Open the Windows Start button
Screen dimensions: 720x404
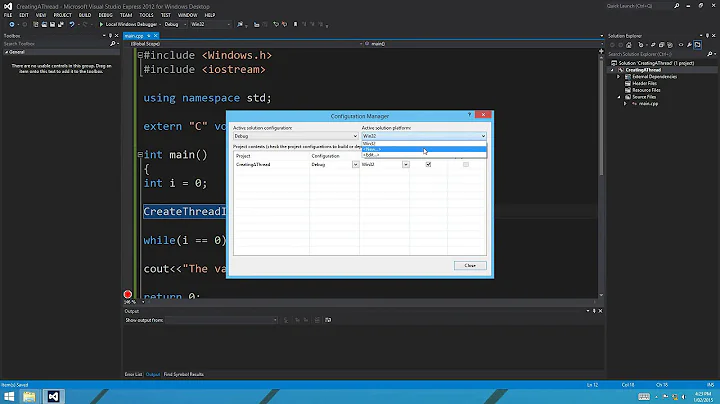click(9, 396)
